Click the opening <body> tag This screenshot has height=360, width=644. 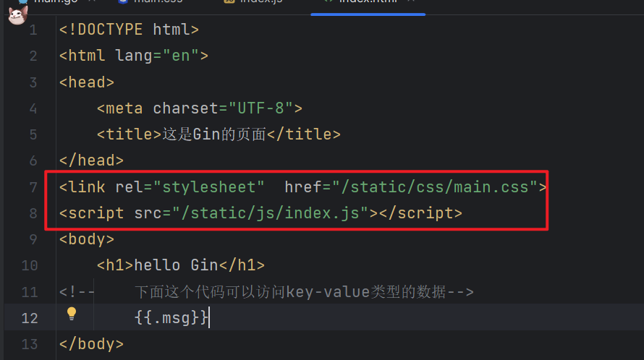[86, 239]
